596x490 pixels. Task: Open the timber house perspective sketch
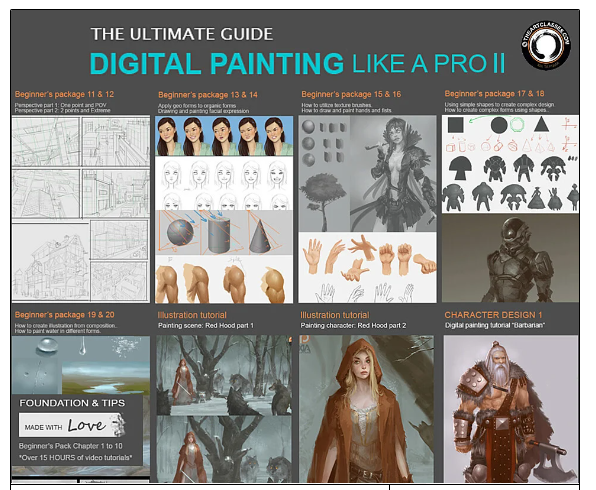pyautogui.click(x=51, y=262)
